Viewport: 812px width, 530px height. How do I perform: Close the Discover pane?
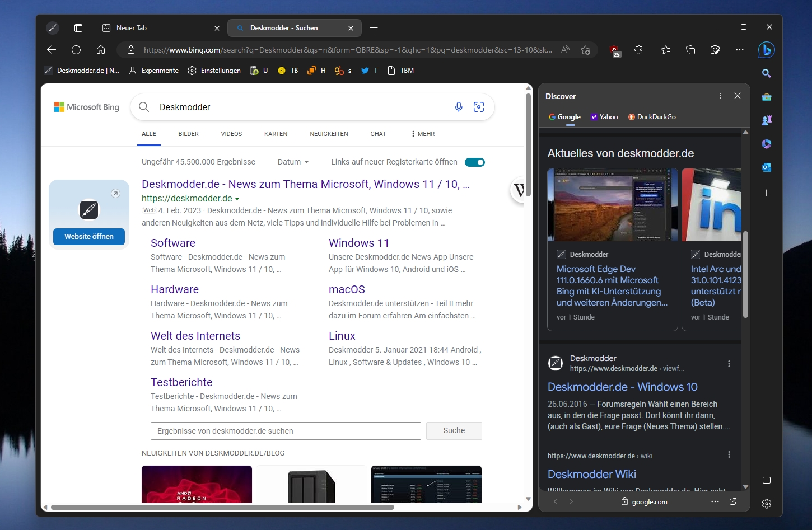coord(738,96)
